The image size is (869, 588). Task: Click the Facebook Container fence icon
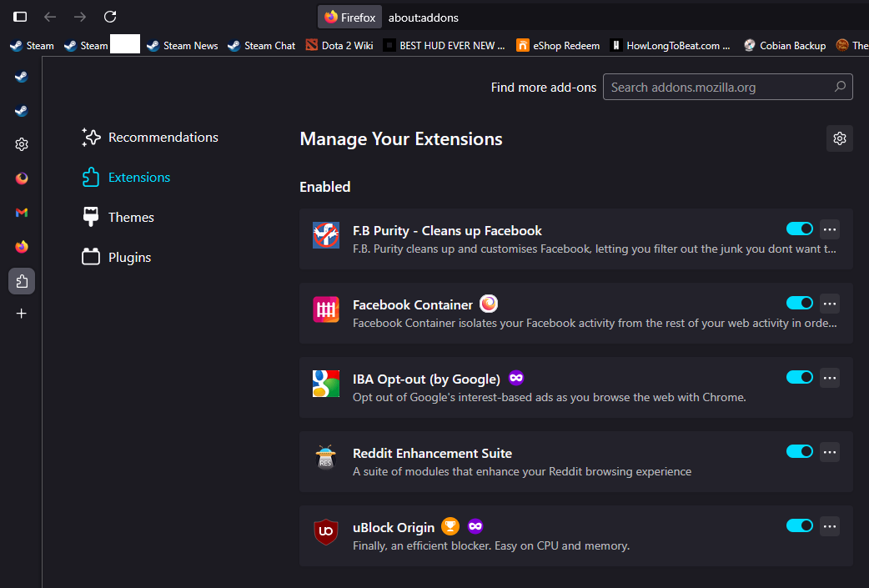click(326, 309)
